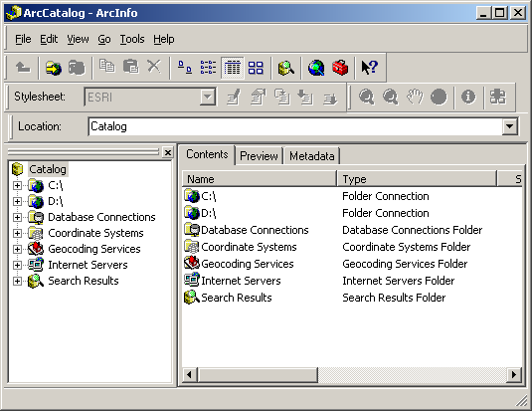Click the What's This help pointer
The width and height of the screenshot is (532, 411).
coord(370,68)
